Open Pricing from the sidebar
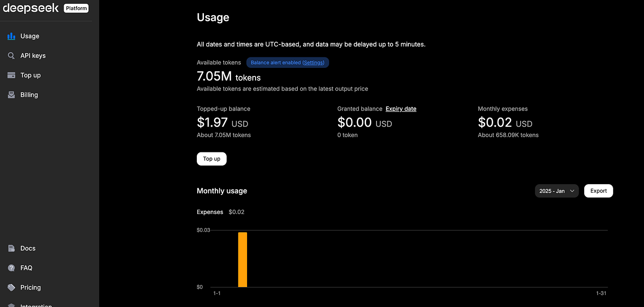The image size is (644, 307). pos(30,288)
